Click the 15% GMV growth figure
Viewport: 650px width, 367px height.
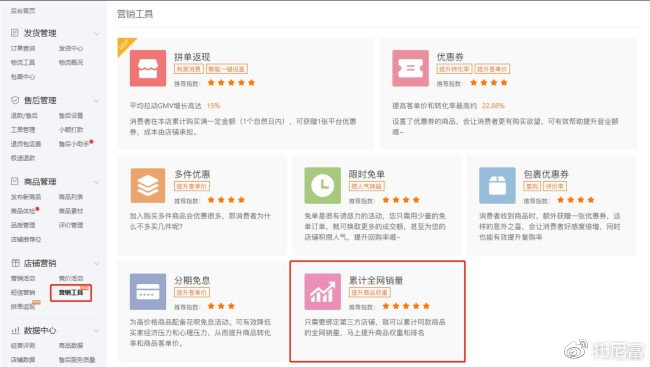point(213,106)
